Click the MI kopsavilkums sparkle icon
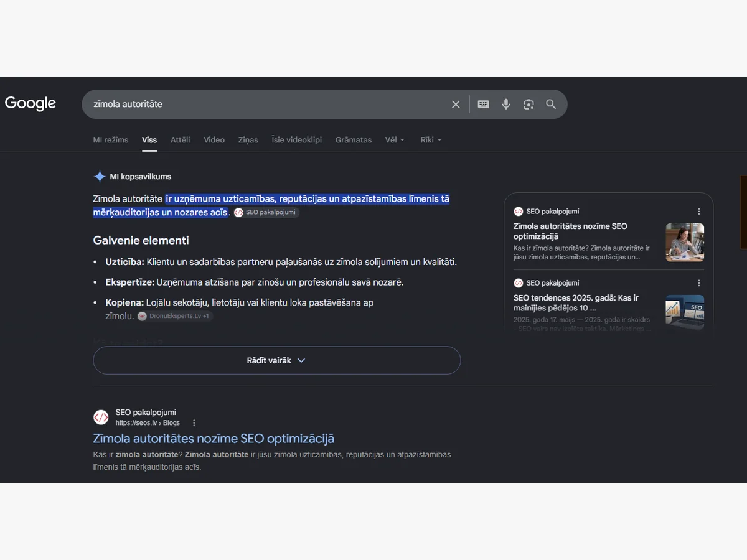 click(100, 177)
